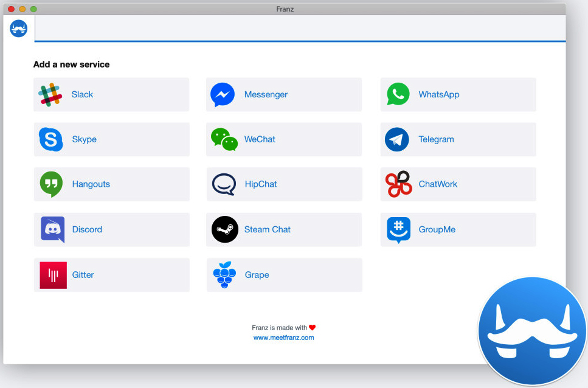The height and width of the screenshot is (388, 588).
Task: Click the large Franz logo badge
Action: (532, 331)
